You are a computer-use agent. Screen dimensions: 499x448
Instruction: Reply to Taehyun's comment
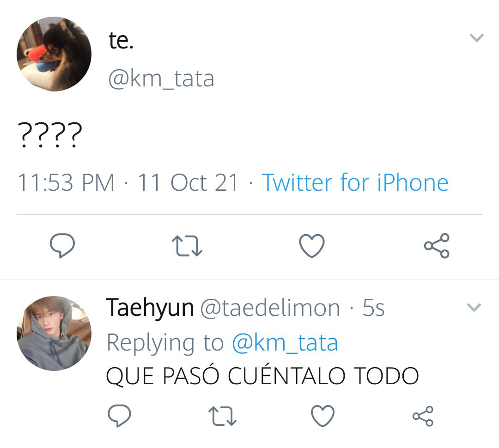click(x=119, y=416)
